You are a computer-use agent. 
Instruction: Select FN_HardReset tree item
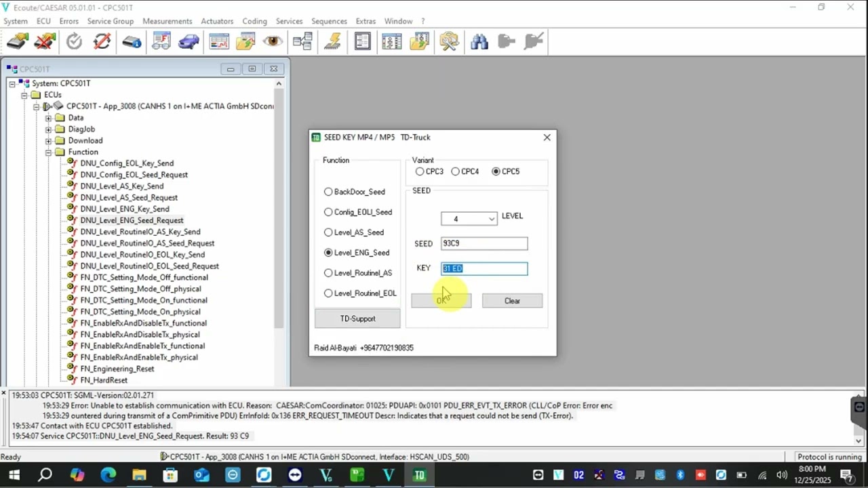[x=104, y=380]
